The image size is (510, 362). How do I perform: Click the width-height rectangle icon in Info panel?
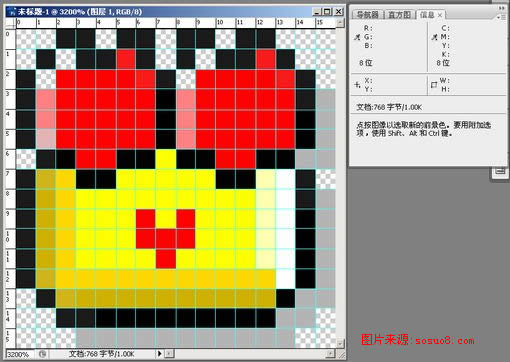click(434, 85)
